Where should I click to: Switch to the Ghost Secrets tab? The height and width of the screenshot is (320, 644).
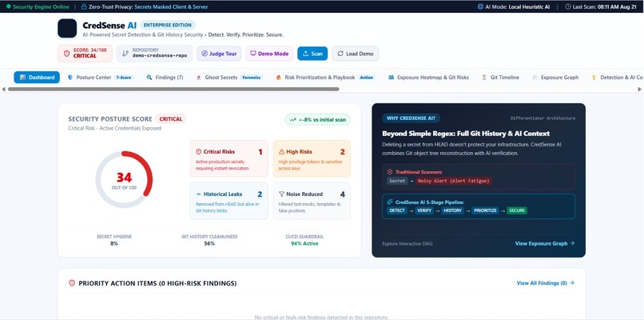pos(229,78)
